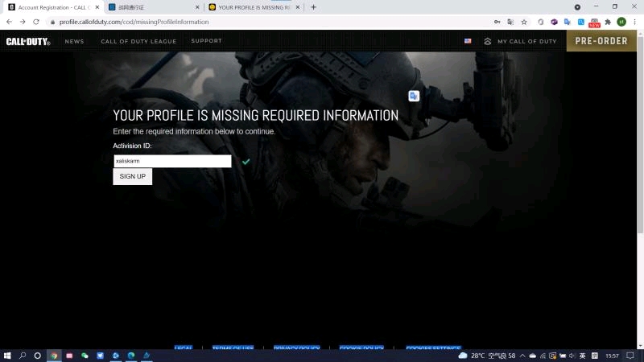644x362 pixels.
Task: Open Cortana circle on taskbar
Action: [37, 356]
